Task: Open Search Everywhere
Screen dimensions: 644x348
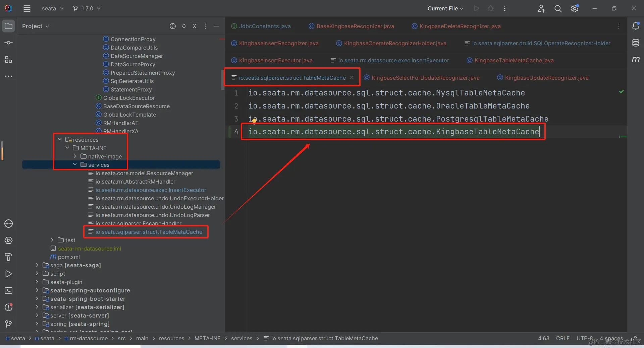Action: [558, 9]
